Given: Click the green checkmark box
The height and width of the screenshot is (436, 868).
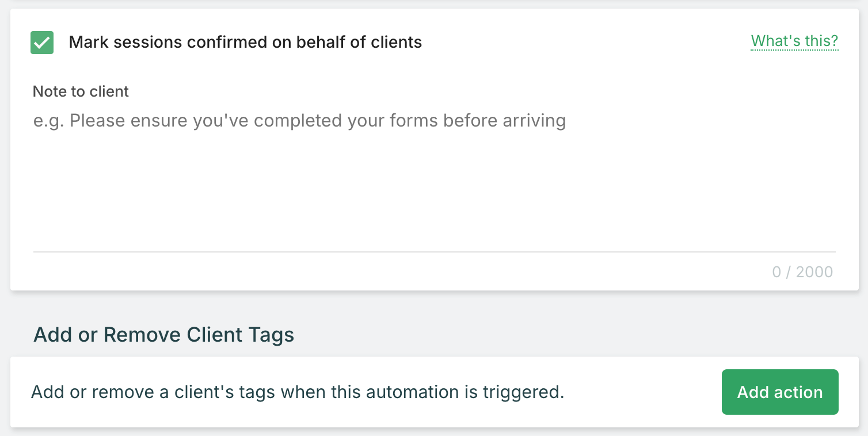Looking at the screenshot, I should pyautogui.click(x=42, y=43).
